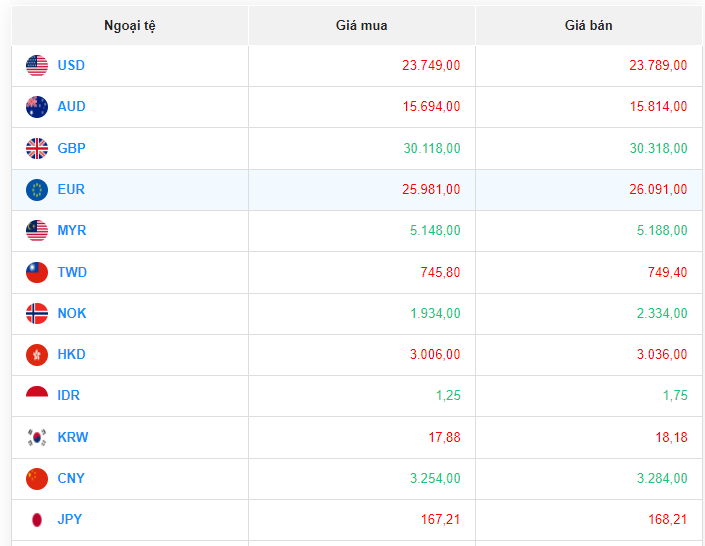This screenshot has width=705, height=546.
Task: Open the IDR currency link
Action: tap(68, 396)
